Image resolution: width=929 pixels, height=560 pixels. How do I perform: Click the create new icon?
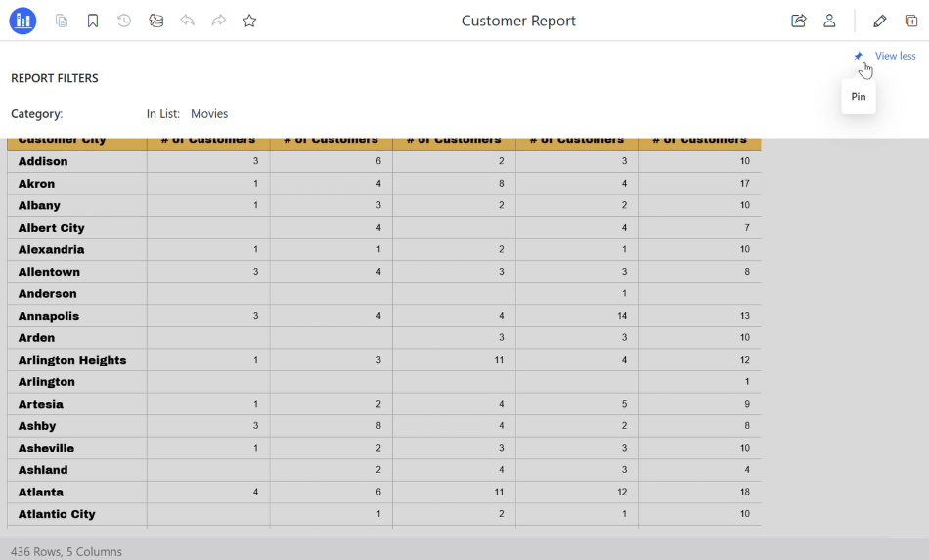[x=911, y=21]
